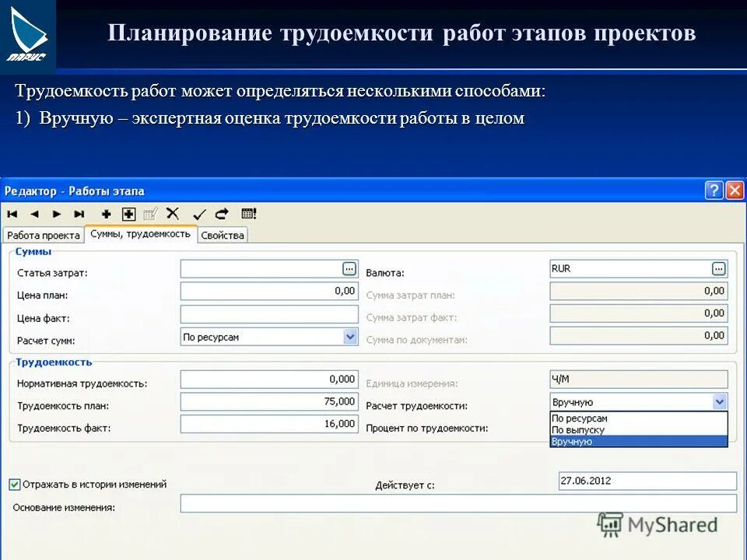Open the calculator icon on the toolbar
Screen dimensions: 747x560
click(249, 214)
